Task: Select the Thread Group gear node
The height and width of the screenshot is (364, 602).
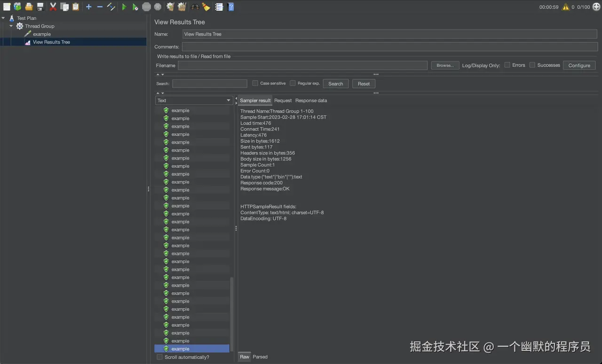Action: tap(35, 26)
